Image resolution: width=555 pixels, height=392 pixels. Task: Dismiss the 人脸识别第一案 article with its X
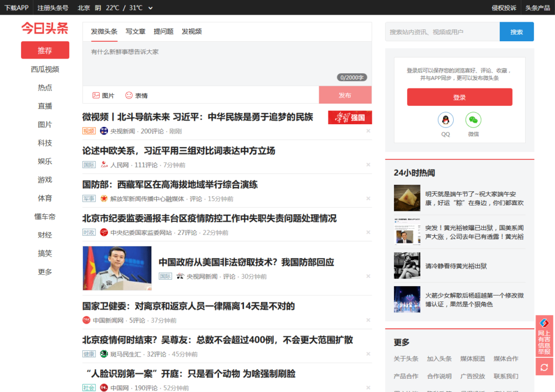(x=368, y=388)
